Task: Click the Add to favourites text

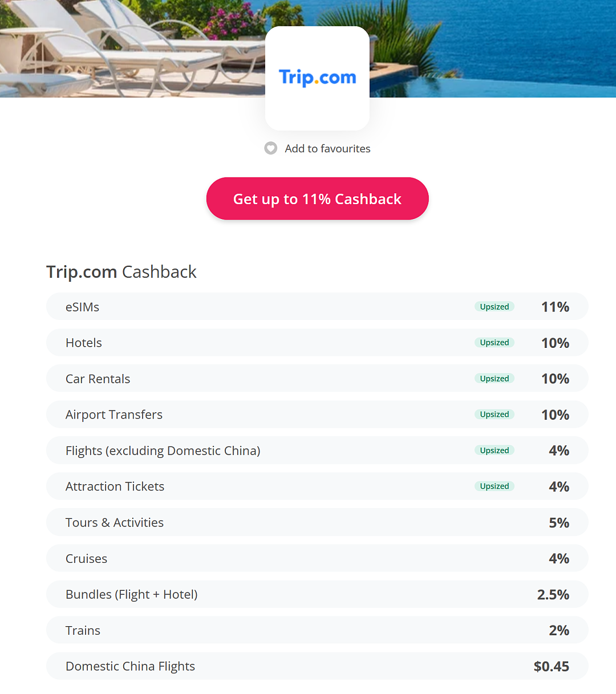Action: coord(327,148)
